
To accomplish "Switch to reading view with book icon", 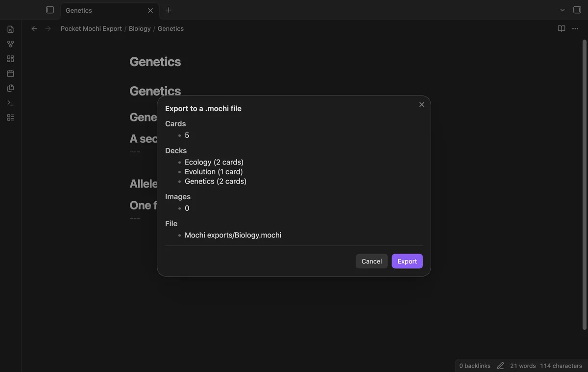I will coord(562,28).
